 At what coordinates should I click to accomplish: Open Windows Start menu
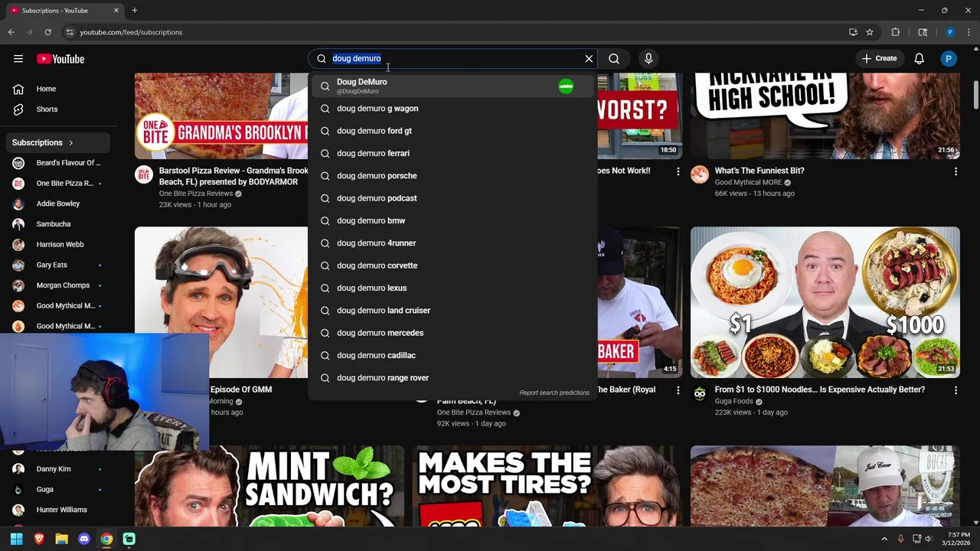coord(16,539)
